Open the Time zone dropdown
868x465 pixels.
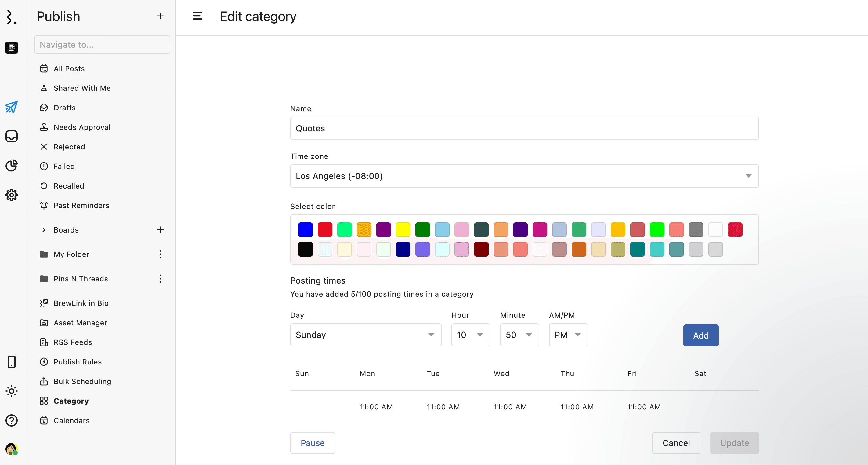524,176
